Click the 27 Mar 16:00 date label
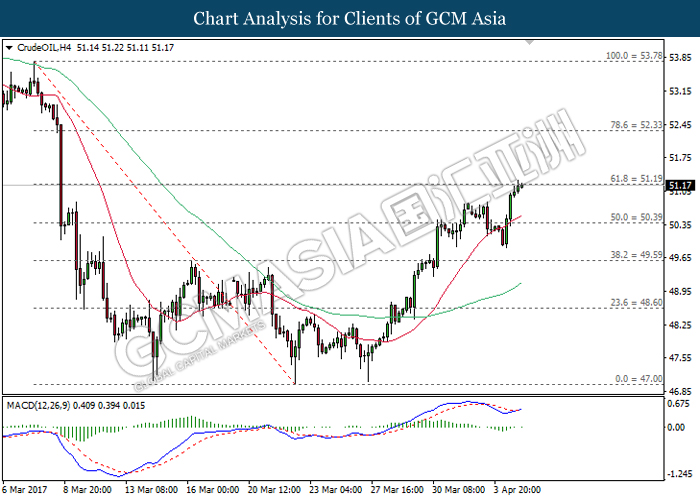This screenshot has height=500, width=700. coord(397,490)
